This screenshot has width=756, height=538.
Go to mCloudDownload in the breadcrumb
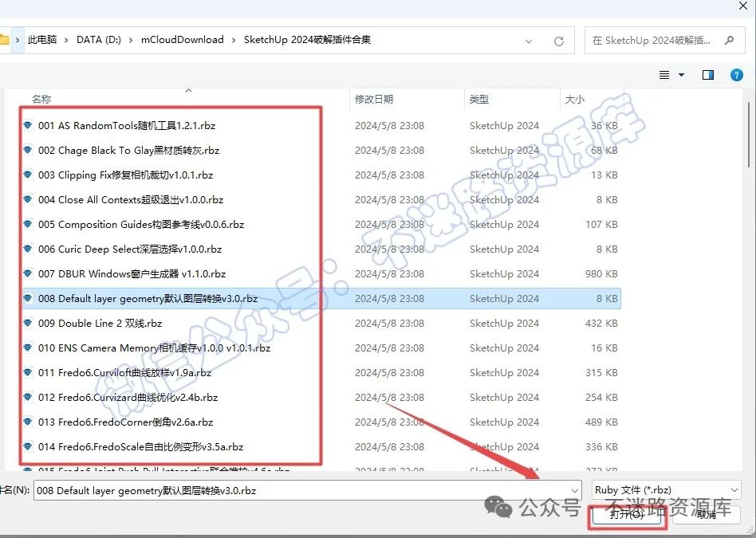click(x=183, y=40)
